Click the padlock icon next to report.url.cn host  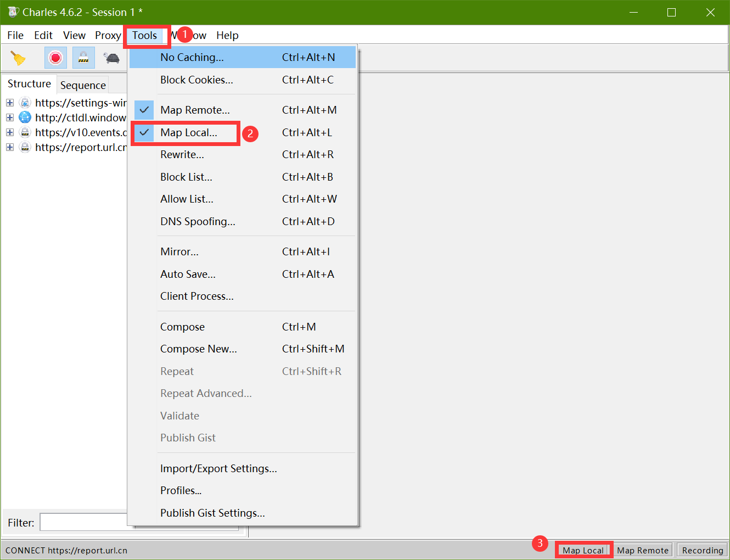[25, 147]
